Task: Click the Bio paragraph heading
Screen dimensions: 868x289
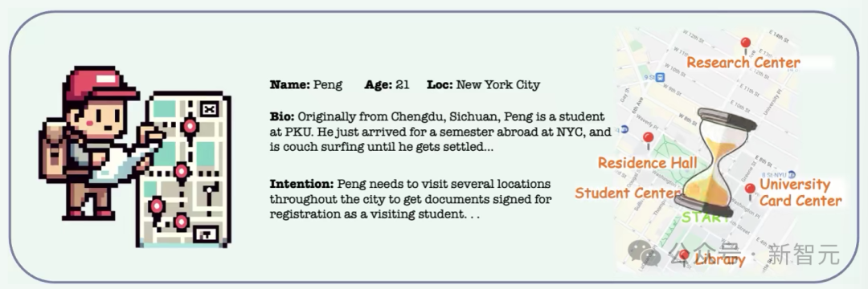Action: point(282,117)
